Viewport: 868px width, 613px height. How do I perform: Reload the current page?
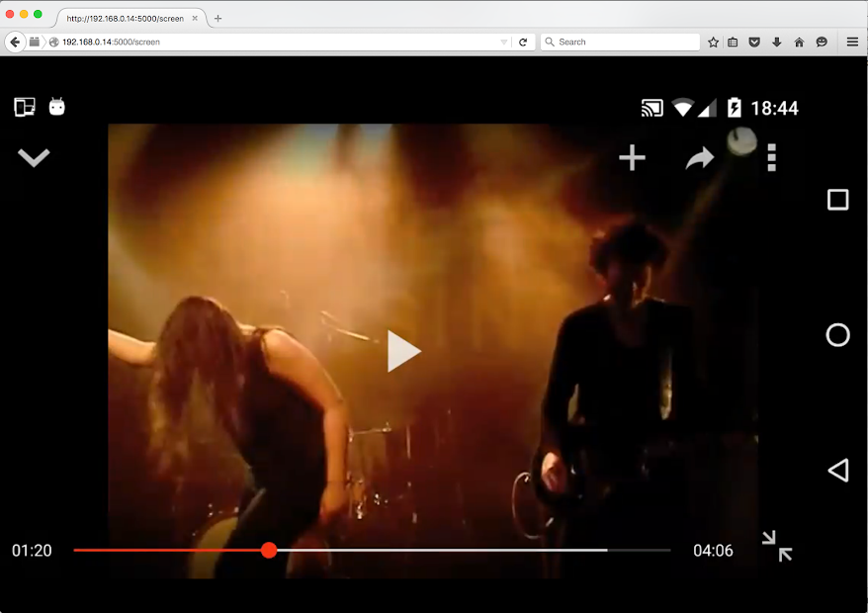[523, 42]
